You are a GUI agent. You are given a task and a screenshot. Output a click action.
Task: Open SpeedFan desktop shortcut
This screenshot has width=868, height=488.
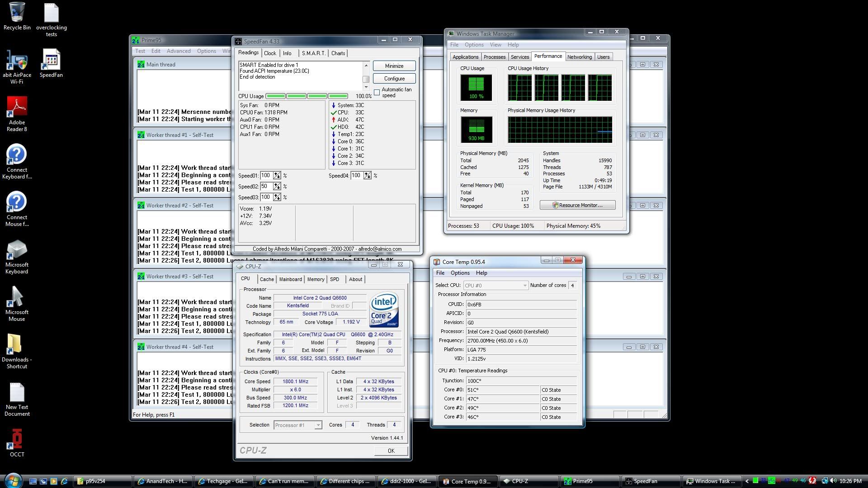coord(51,60)
